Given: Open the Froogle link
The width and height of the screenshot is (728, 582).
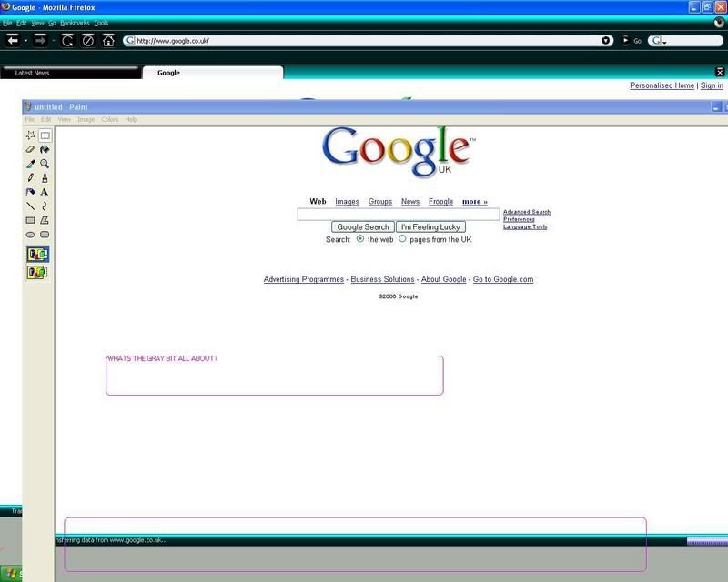Looking at the screenshot, I should click(440, 201).
